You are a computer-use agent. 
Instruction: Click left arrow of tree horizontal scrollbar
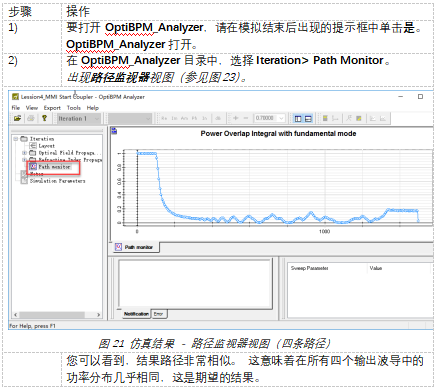(x=15, y=314)
